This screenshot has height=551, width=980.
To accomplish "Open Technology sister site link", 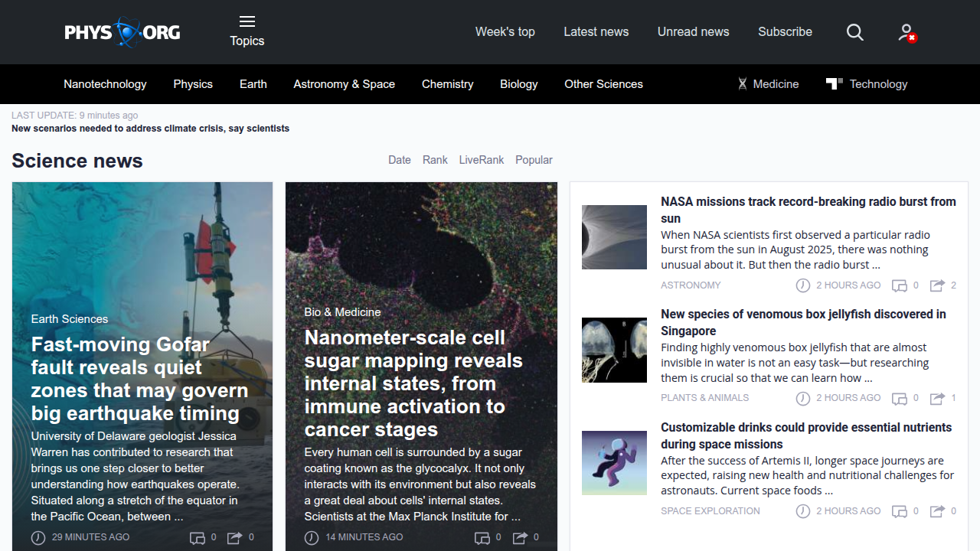I will [867, 84].
